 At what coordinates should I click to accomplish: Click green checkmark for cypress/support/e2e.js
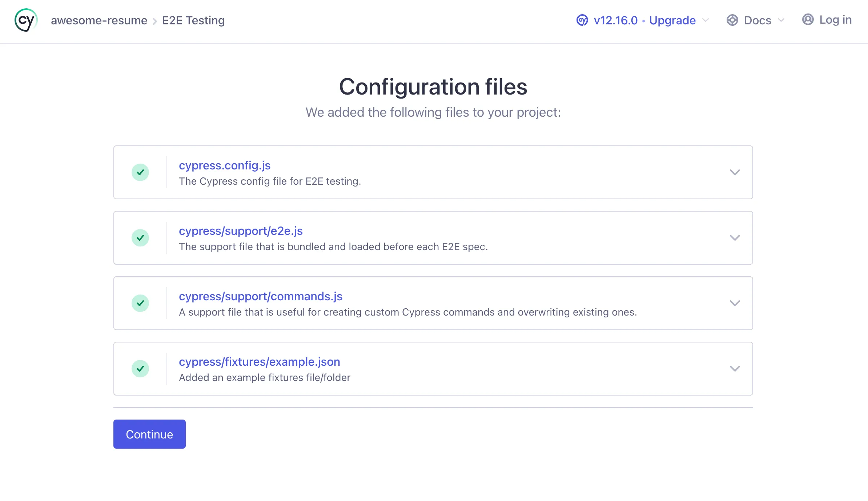(140, 238)
